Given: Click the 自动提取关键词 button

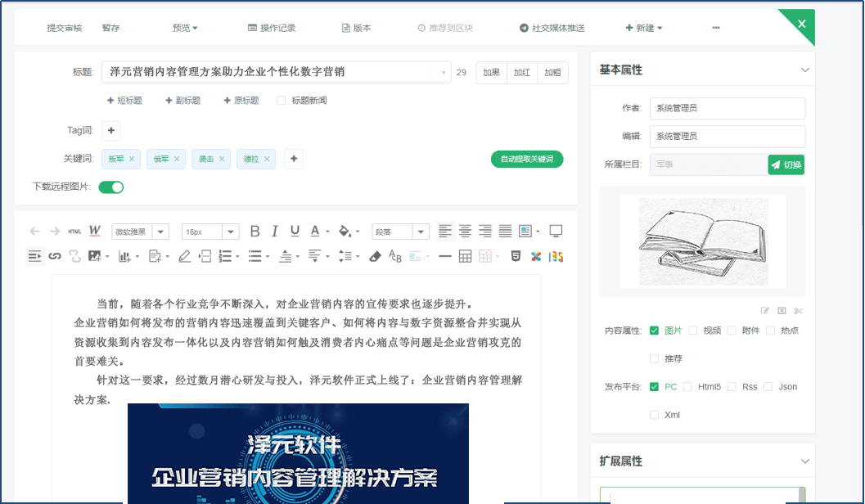Looking at the screenshot, I should 527,159.
